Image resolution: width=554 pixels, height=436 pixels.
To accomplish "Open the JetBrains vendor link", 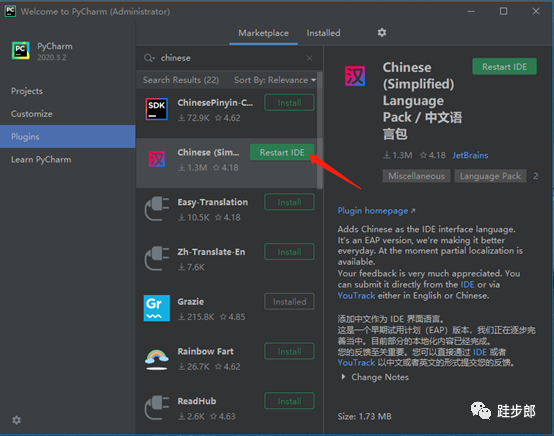I will [x=470, y=155].
